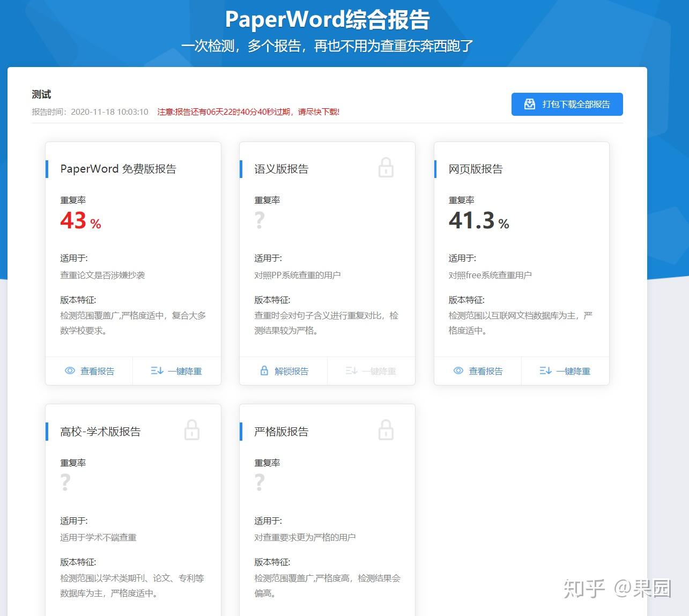Click the subtitle 一次检测，多个报告 line

click(327, 46)
